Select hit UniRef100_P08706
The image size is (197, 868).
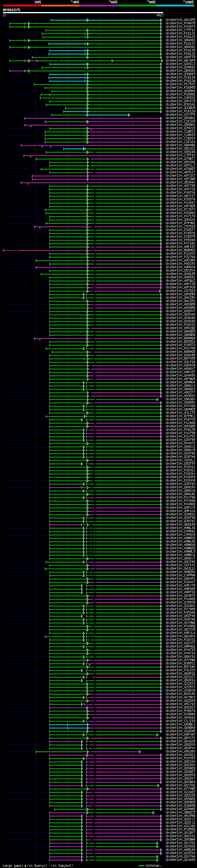click(x=180, y=193)
